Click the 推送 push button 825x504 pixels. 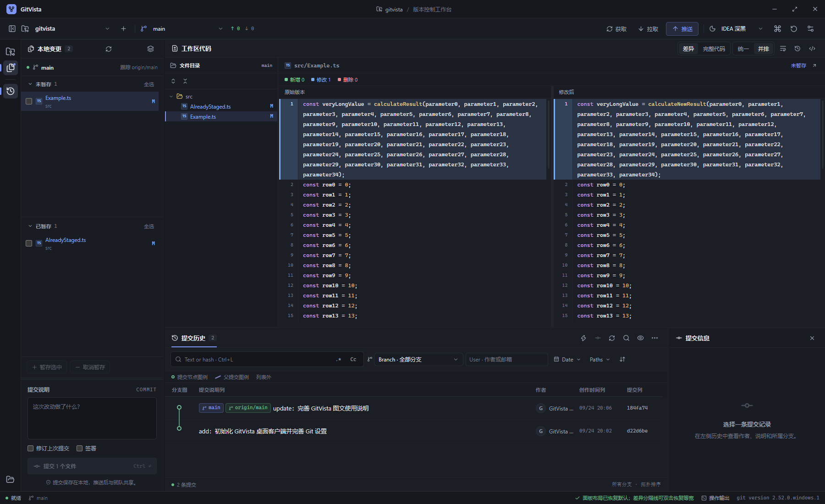(x=682, y=29)
